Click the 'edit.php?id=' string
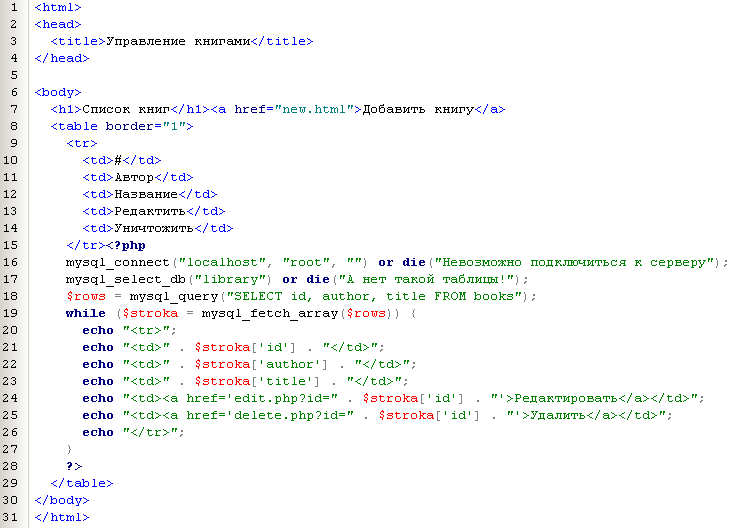This screenshot has height=528, width=752. pos(230,398)
